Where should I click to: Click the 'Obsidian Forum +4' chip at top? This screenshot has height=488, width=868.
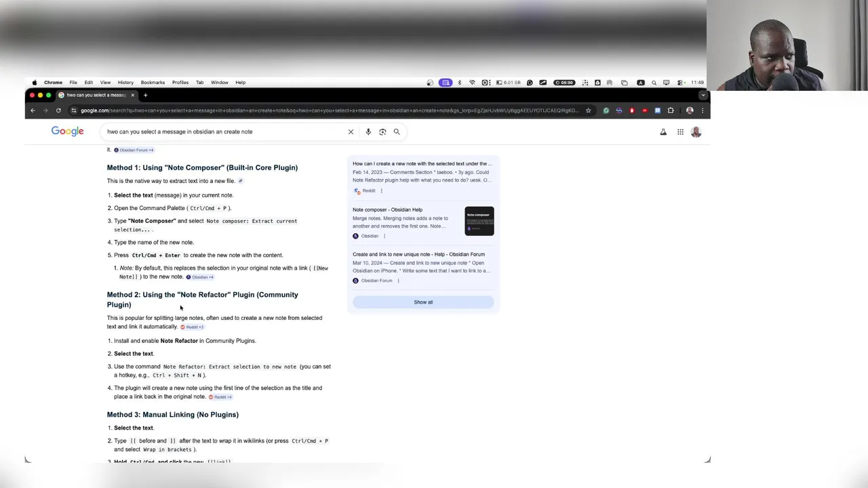pos(134,150)
